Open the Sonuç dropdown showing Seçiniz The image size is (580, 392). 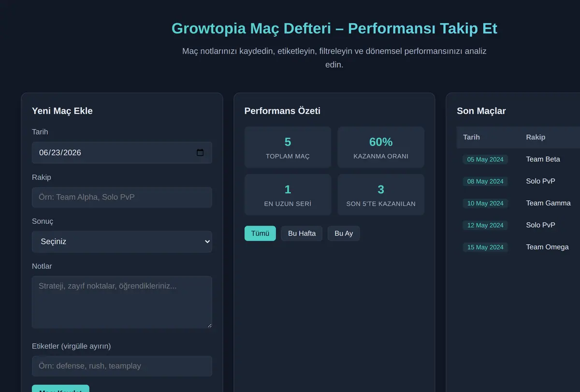[122, 242]
